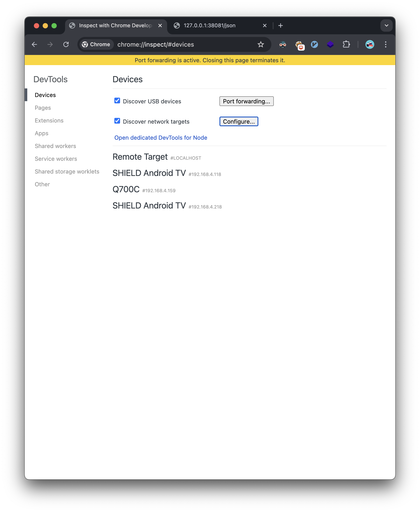Open the Port forwarding dialog

(246, 101)
